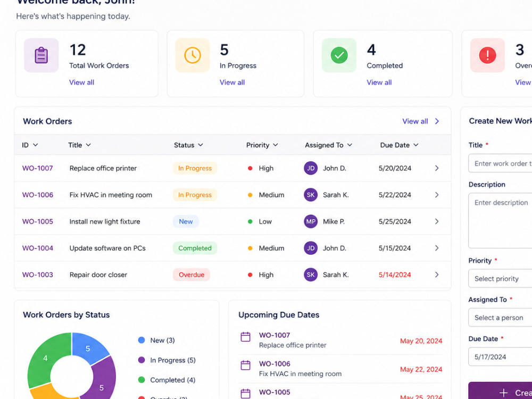The image size is (532, 399).
Task: Click Overdue status badge on WO-1003
Action: (192, 275)
